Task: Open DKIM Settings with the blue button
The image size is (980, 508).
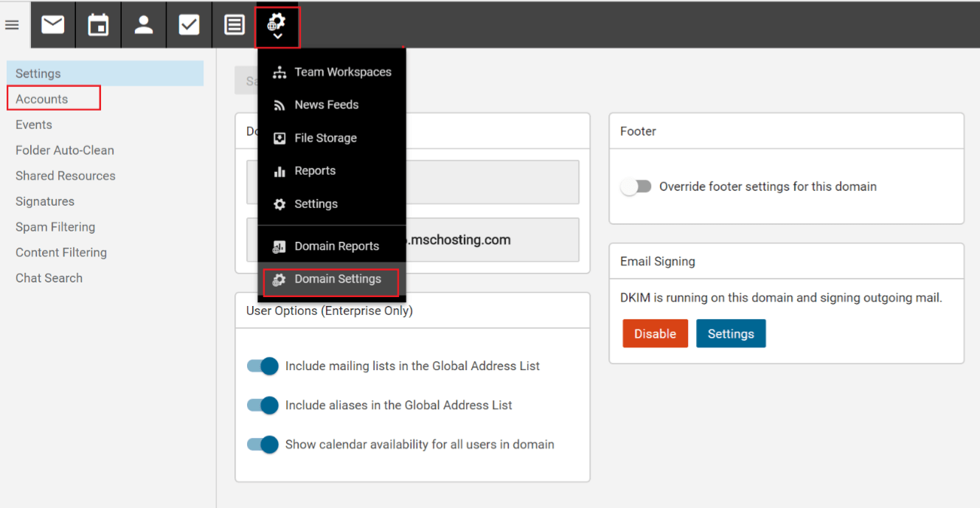Action: [x=731, y=333]
